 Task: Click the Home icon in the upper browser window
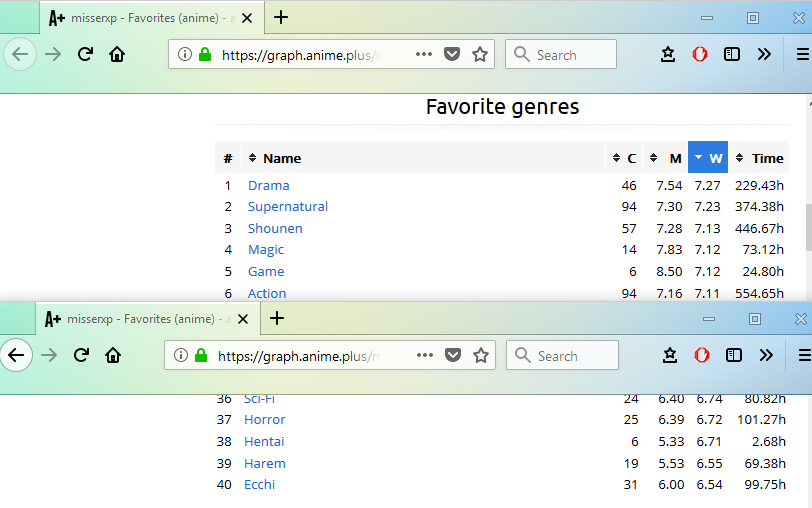coord(117,55)
